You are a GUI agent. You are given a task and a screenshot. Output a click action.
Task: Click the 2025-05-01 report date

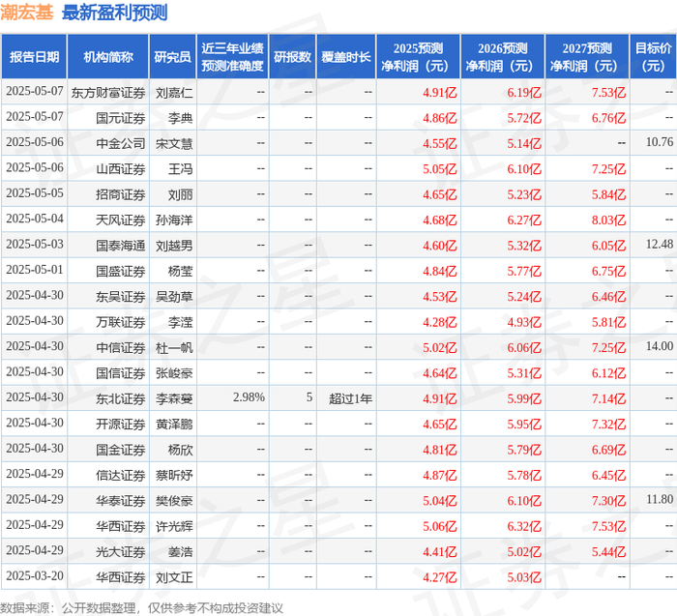coord(35,270)
